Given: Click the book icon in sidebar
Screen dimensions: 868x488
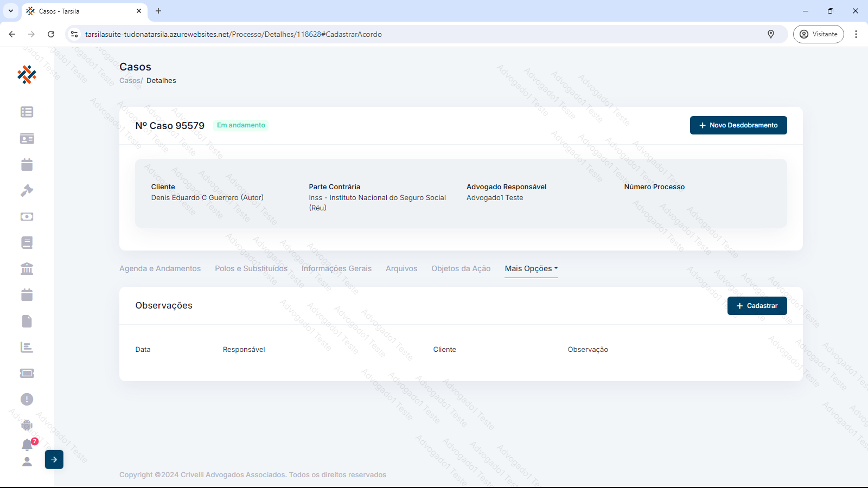Looking at the screenshot, I should 27,242.
